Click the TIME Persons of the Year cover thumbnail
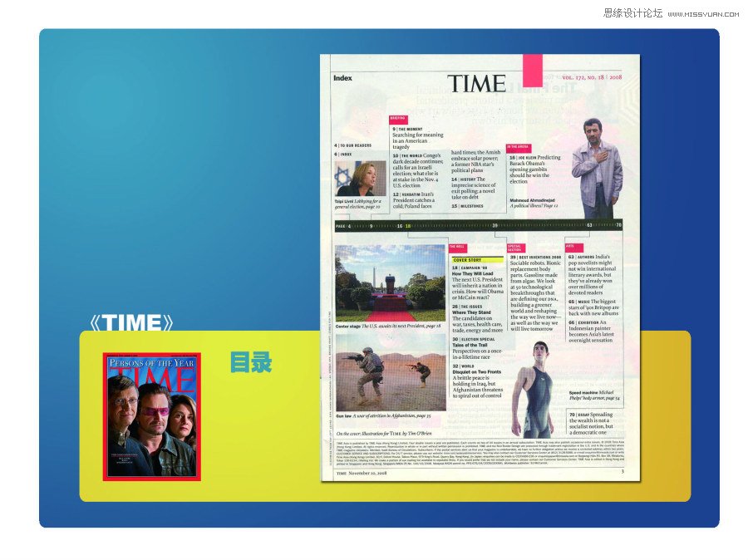The image size is (748, 560). pyautogui.click(x=152, y=416)
